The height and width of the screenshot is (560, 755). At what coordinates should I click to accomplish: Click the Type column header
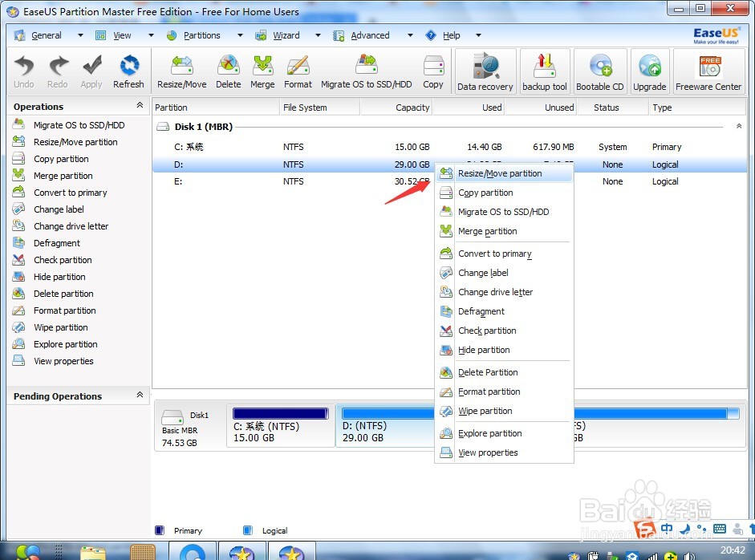pyautogui.click(x=698, y=108)
